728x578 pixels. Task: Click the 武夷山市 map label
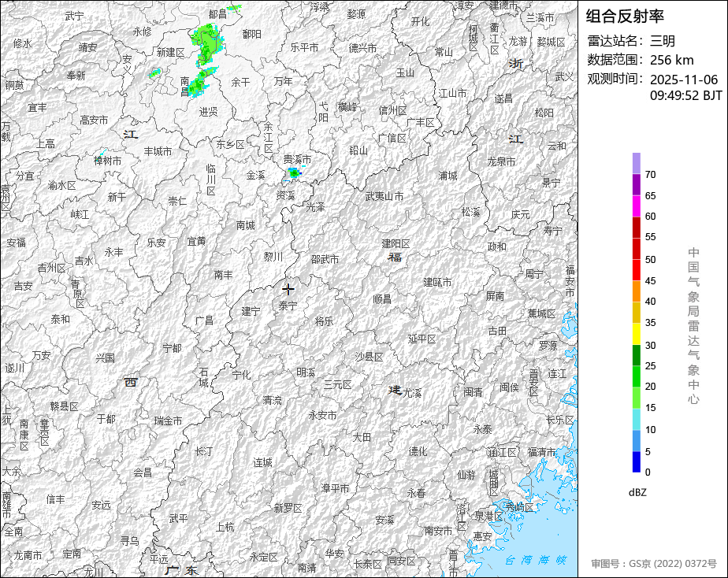(384, 196)
